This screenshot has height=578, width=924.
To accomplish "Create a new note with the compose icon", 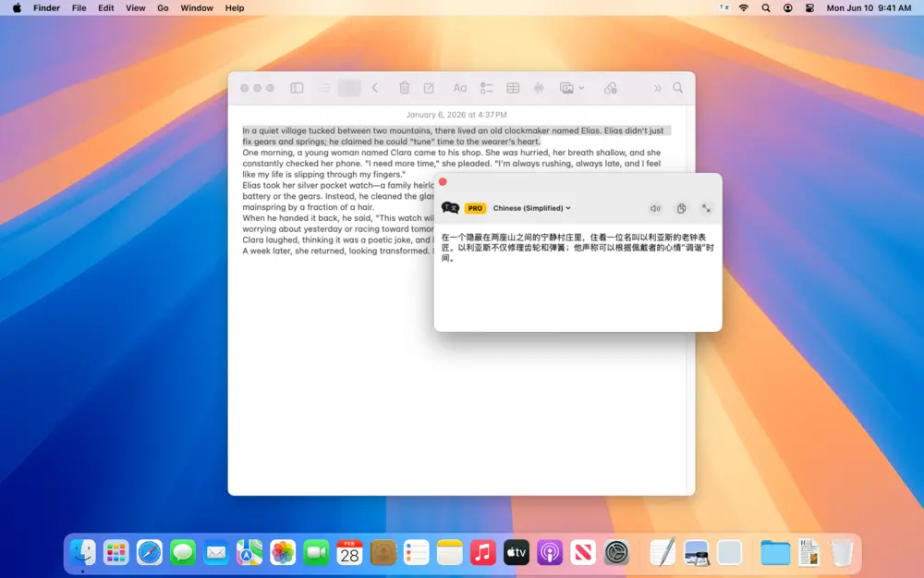I will (429, 87).
